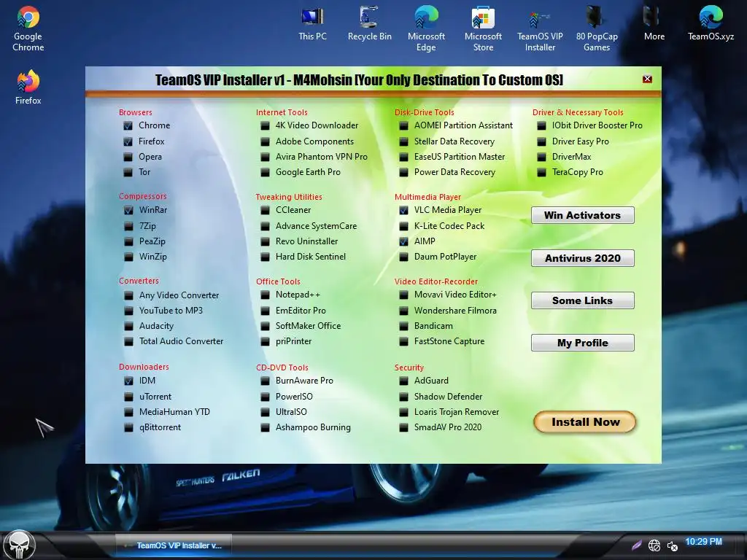The width and height of the screenshot is (747, 560).
Task: Check the Audacity checkbox
Action: (x=128, y=326)
